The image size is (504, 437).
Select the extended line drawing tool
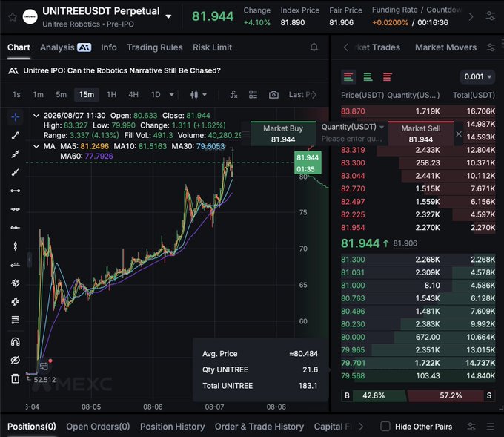15,154
